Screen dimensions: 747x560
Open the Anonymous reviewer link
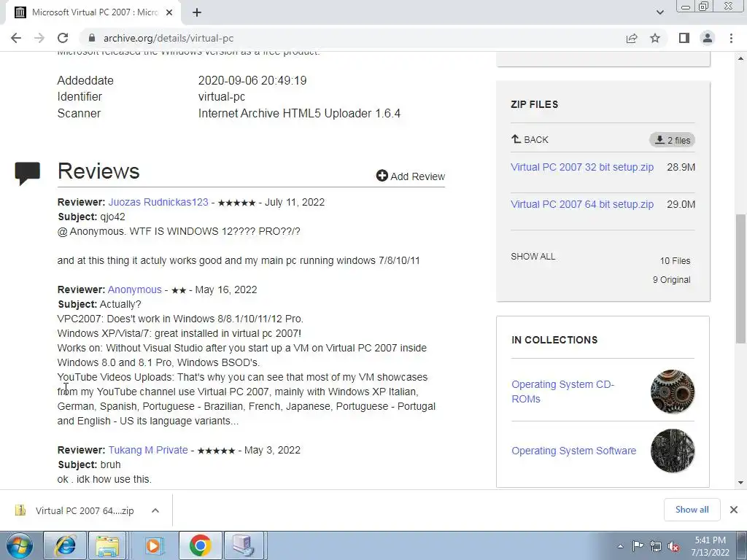click(x=135, y=289)
